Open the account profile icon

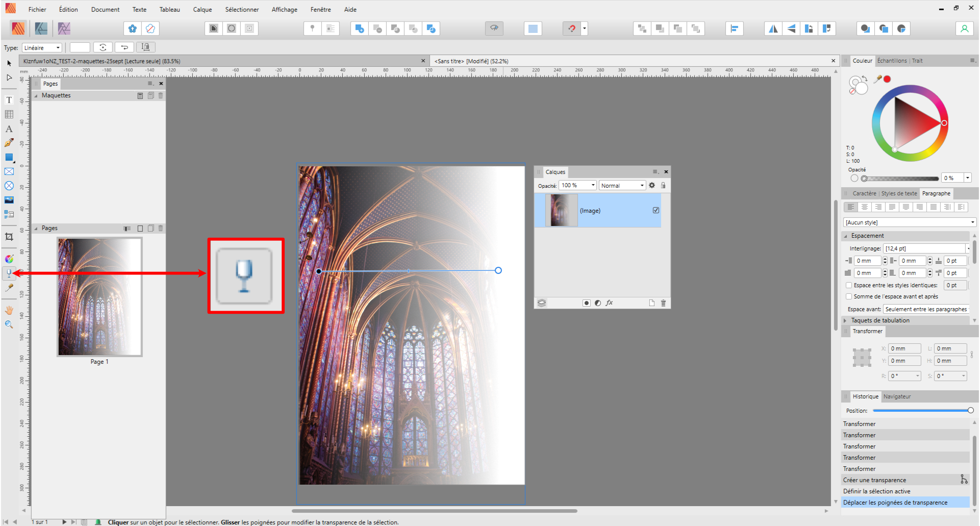pos(964,29)
